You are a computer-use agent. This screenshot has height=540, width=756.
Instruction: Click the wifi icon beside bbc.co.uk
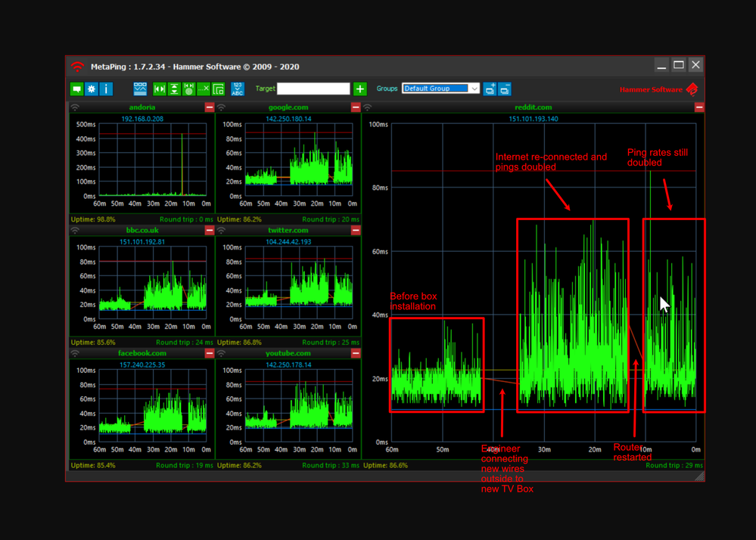[x=75, y=230]
